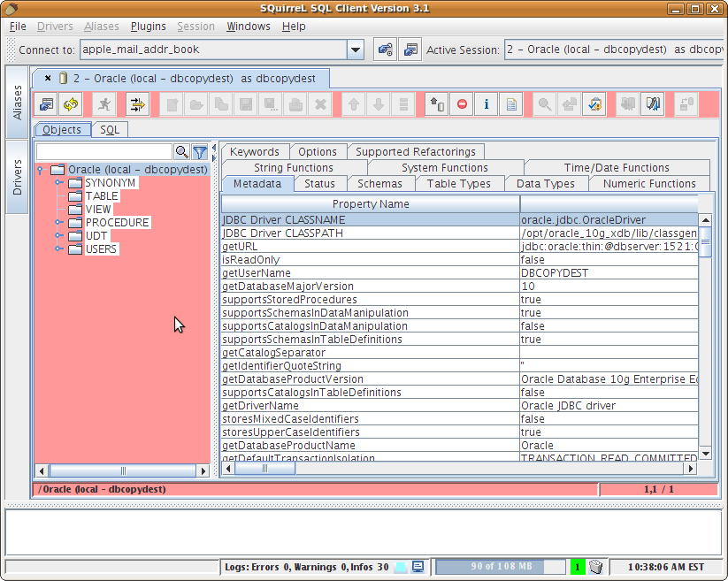Click the garbage collector trash icon

(596, 567)
